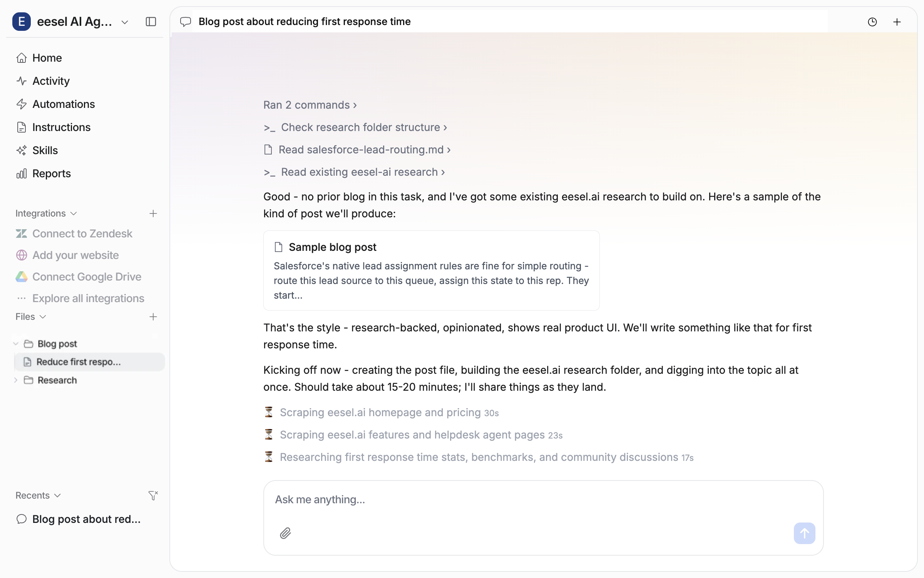
Task: Expand Read existing eesel-ai research step
Action: 354,172
